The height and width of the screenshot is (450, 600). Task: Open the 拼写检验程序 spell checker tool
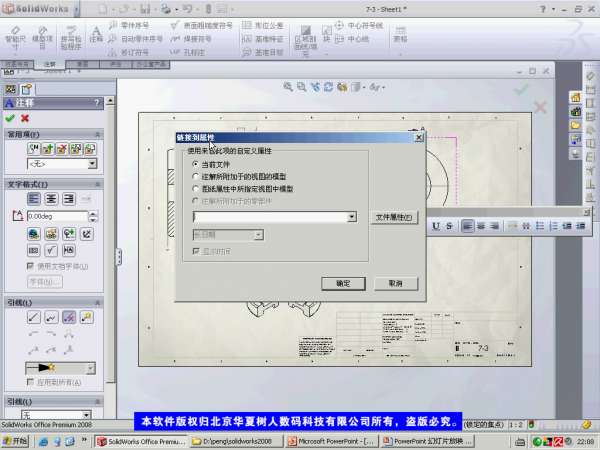(x=71, y=38)
